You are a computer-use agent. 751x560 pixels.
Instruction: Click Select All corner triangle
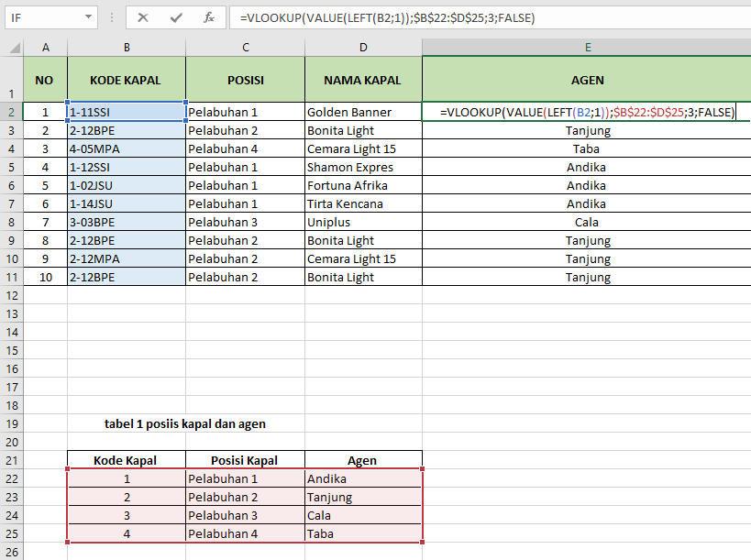coord(15,48)
